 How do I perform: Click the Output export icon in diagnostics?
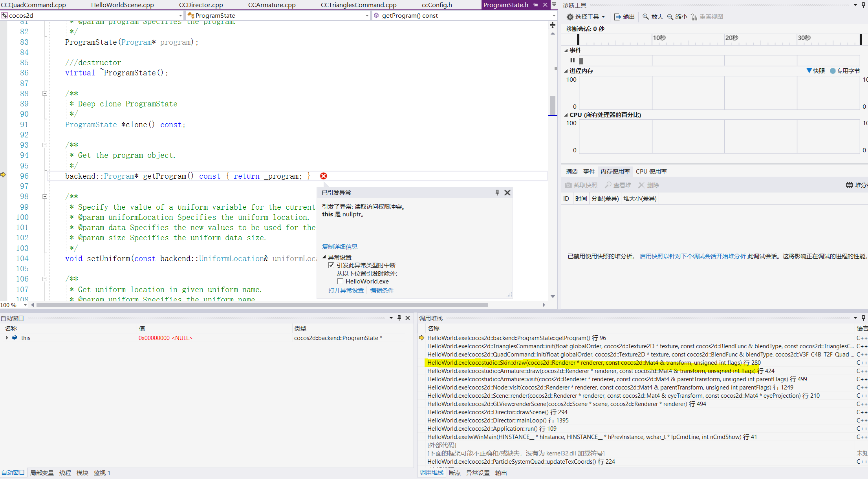tap(617, 16)
